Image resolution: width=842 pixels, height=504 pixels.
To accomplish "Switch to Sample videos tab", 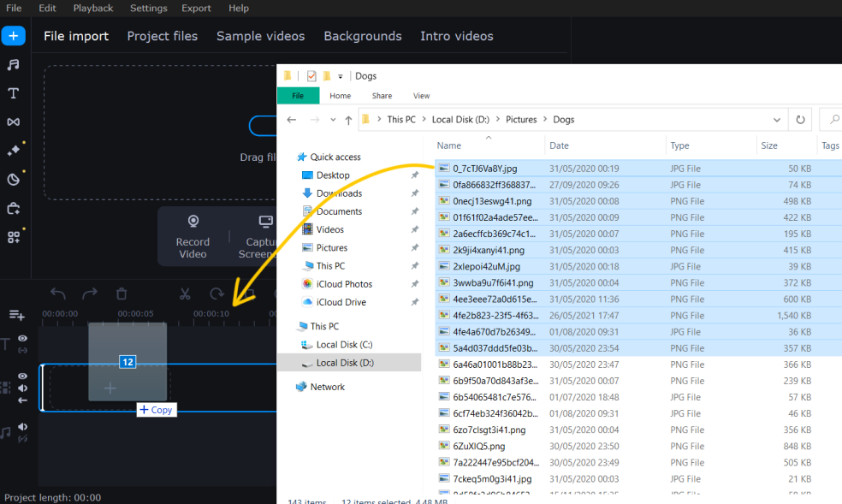I will (260, 36).
